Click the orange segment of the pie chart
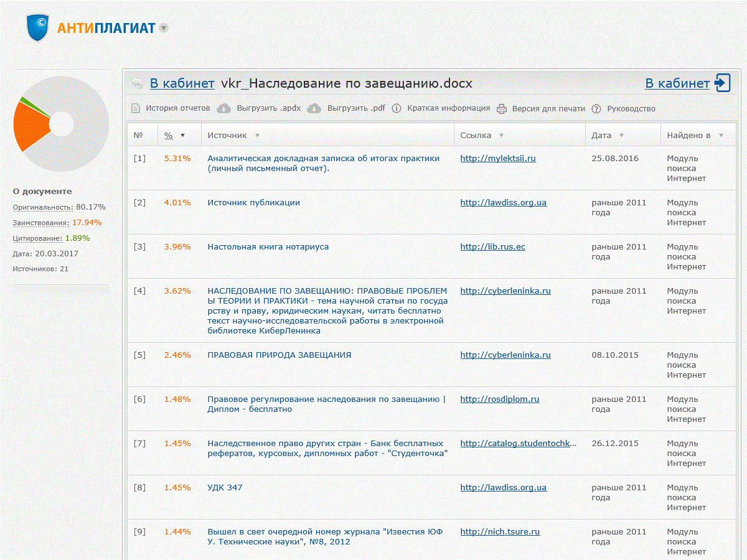Viewport: 747px width, 560px height. tap(30, 126)
